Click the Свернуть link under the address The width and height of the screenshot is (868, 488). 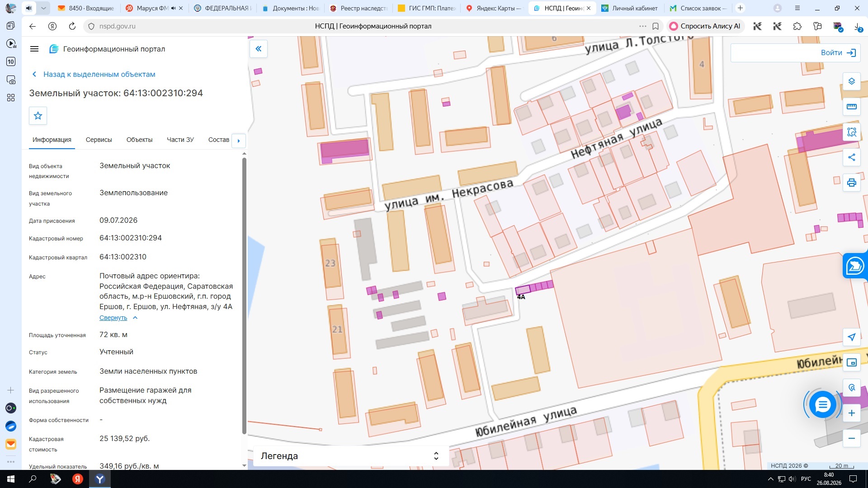click(x=113, y=318)
